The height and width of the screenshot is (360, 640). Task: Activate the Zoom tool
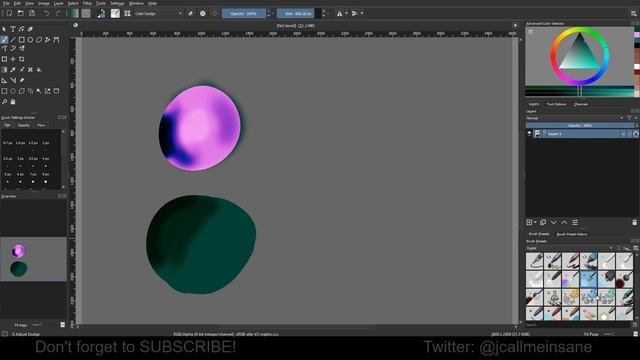pos(4,102)
